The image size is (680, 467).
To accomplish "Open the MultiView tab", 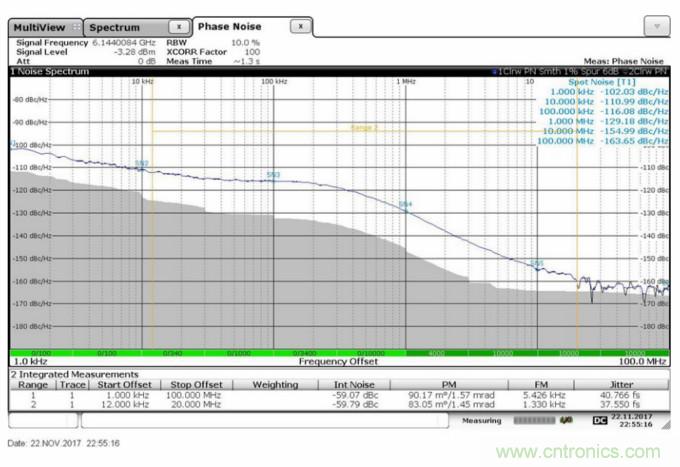I will coord(38,26).
